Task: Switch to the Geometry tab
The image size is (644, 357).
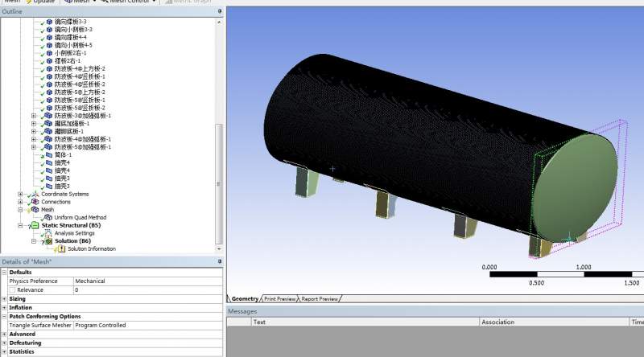Action: (x=245, y=299)
